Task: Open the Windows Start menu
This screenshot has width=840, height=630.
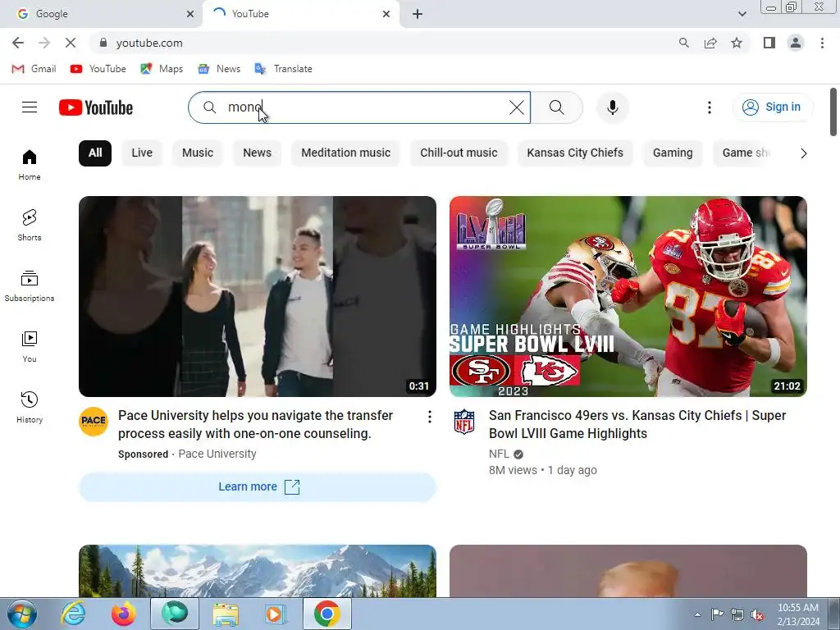Action: pos(21,614)
